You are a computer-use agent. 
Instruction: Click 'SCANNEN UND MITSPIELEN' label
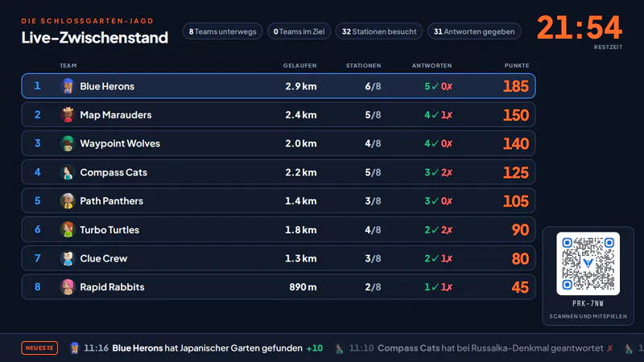coord(588,316)
